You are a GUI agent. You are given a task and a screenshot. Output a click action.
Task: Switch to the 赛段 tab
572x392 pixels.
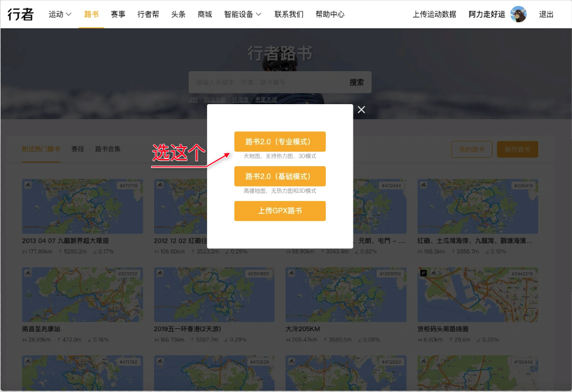tap(78, 149)
